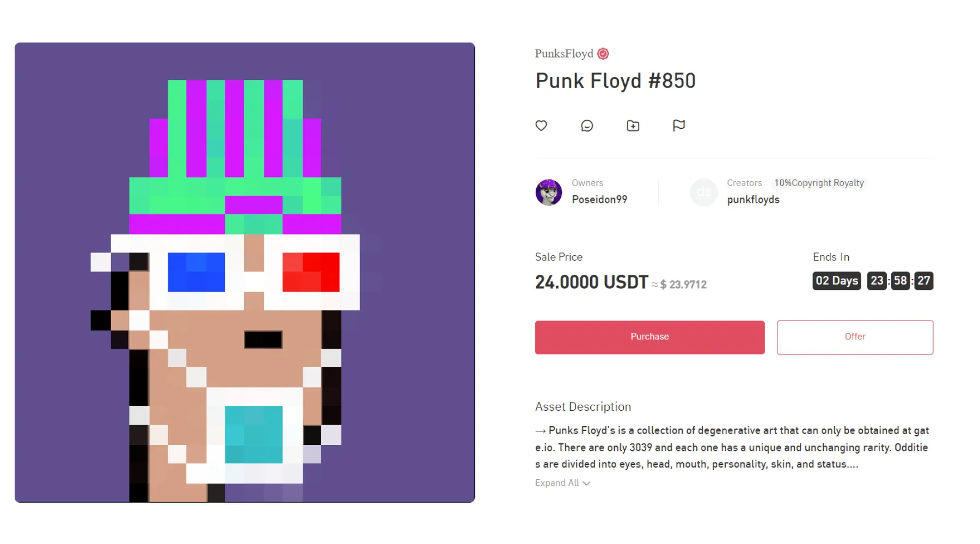This screenshot has width=980, height=544.
Task: Click the heart icon to like
Action: [x=541, y=126]
